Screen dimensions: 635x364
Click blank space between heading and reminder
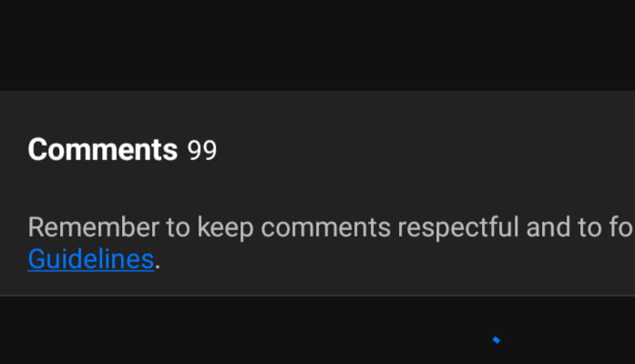[317, 188]
